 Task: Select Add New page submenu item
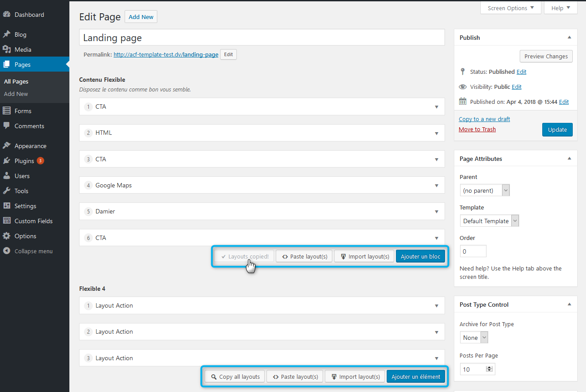pyautogui.click(x=16, y=94)
